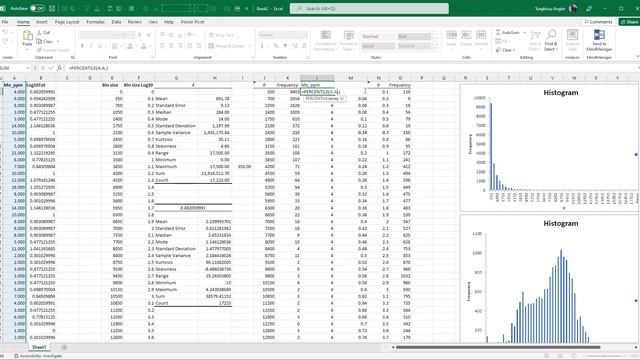
Task: Switch to the Insert tab
Action: point(42,22)
